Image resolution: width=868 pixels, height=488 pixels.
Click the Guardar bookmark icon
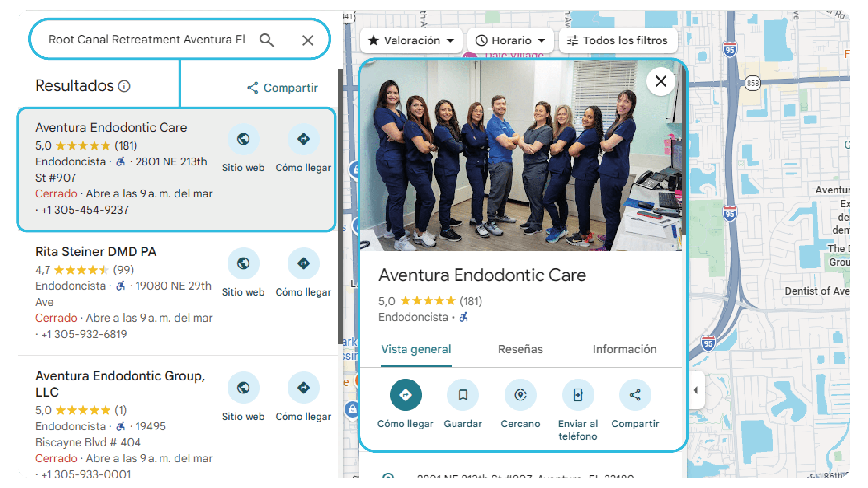[463, 395]
